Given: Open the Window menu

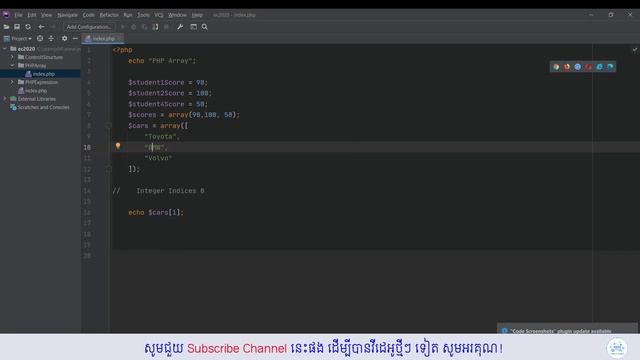Looking at the screenshot, I should pos(177,15).
